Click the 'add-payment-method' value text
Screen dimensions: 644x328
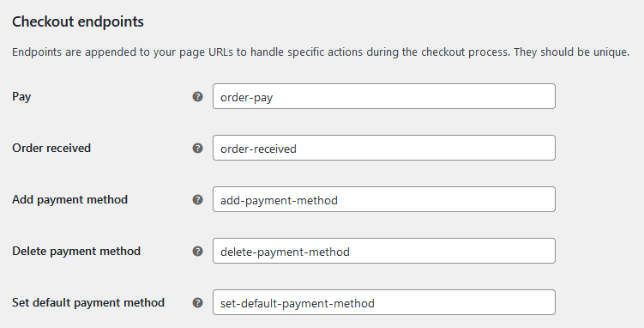coord(279,201)
